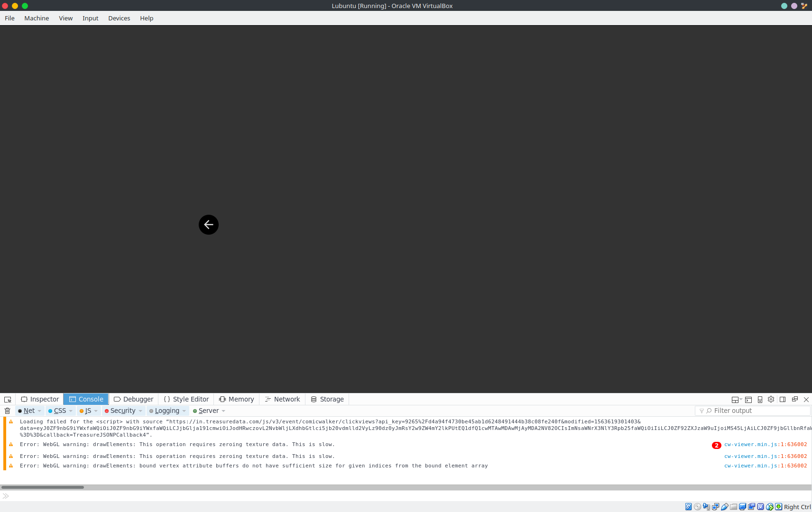Click the audio icon in VirtualBox status bar
The height and width of the screenshot is (512, 812).
click(707, 507)
